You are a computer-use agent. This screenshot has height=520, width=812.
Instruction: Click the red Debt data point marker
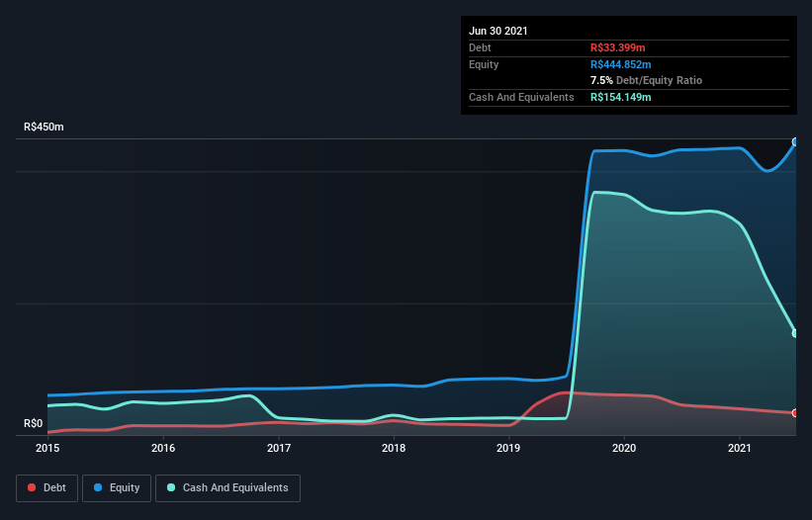click(x=795, y=412)
